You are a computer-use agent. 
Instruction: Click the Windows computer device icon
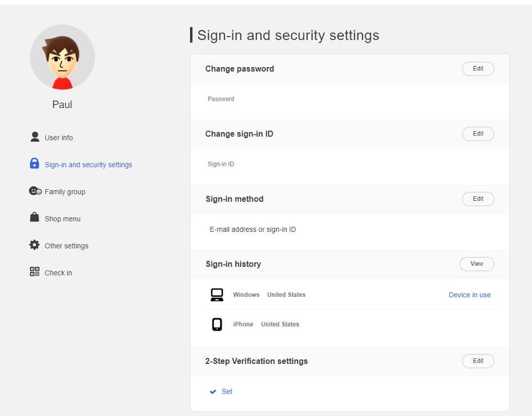pyautogui.click(x=217, y=295)
